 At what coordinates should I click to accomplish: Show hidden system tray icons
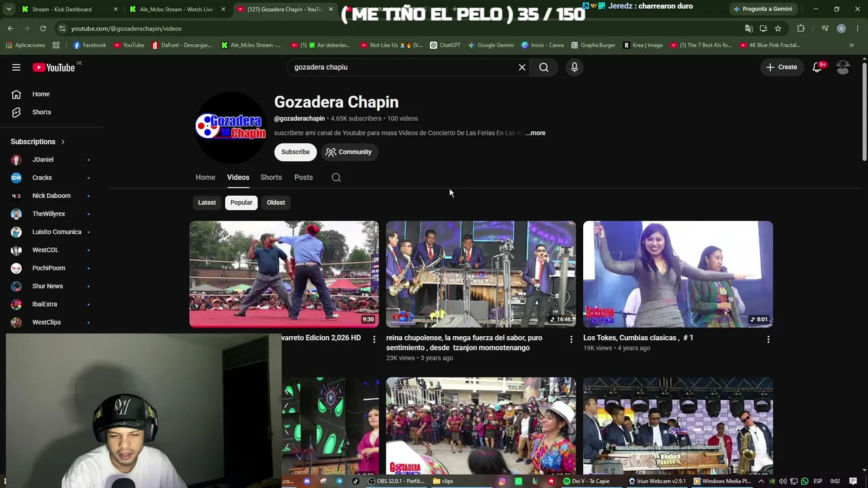762,481
